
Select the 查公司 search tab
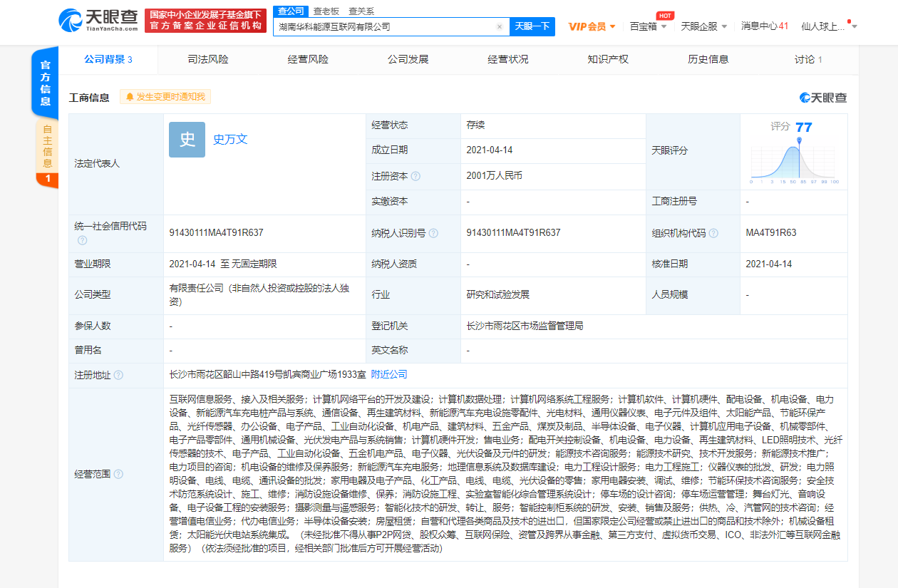coord(291,11)
